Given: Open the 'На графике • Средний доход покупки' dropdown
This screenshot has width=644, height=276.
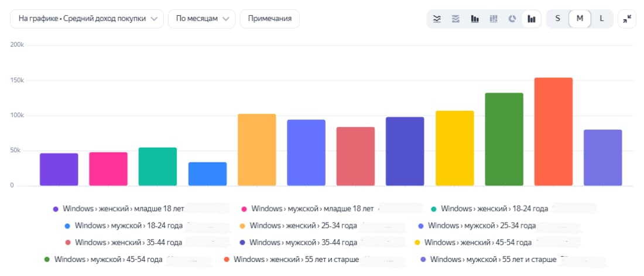Looking at the screenshot, I should pyautogui.click(x=87, y=19).
